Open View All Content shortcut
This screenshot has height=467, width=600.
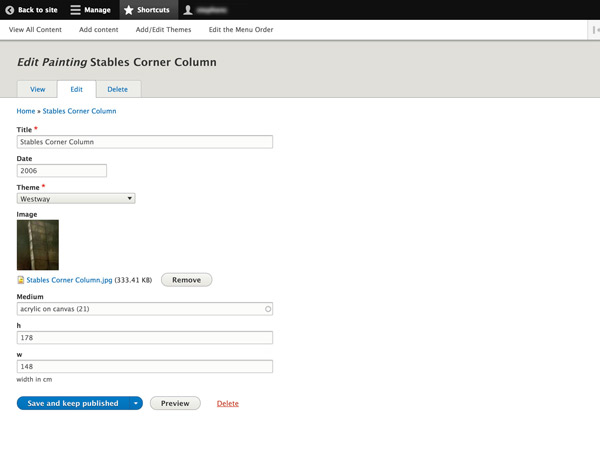35,30
